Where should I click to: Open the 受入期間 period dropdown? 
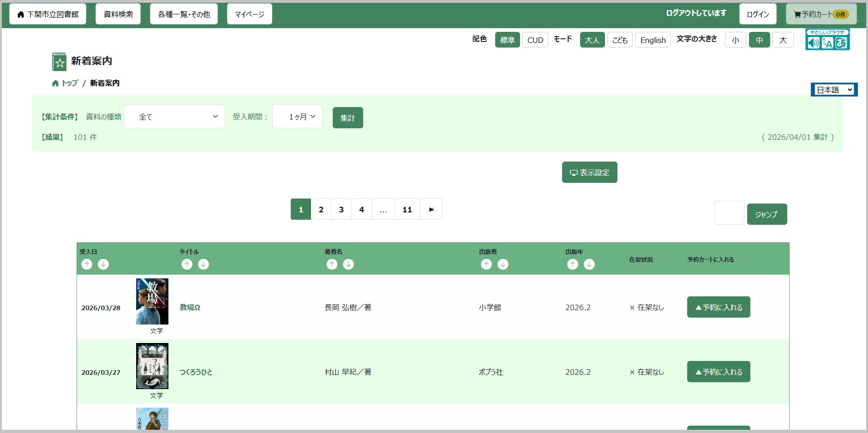(297, 117)
